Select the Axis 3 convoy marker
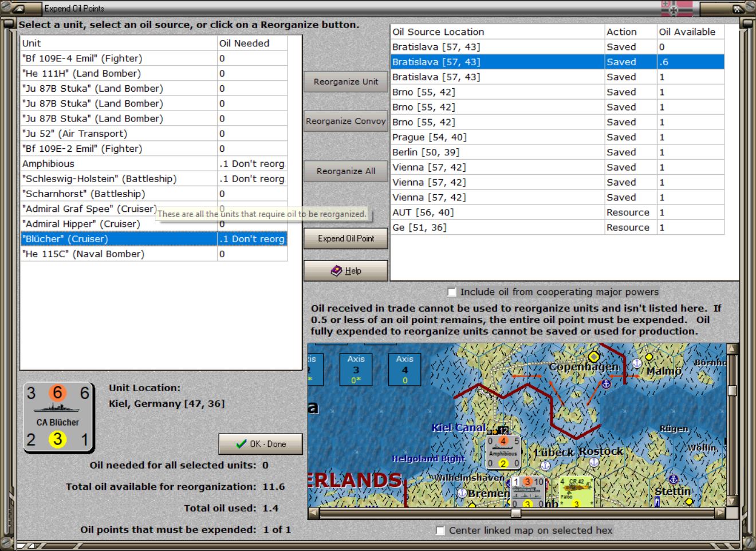Image resolution: width=756 pixels, height=551 pixels. (x=356, y=369)
